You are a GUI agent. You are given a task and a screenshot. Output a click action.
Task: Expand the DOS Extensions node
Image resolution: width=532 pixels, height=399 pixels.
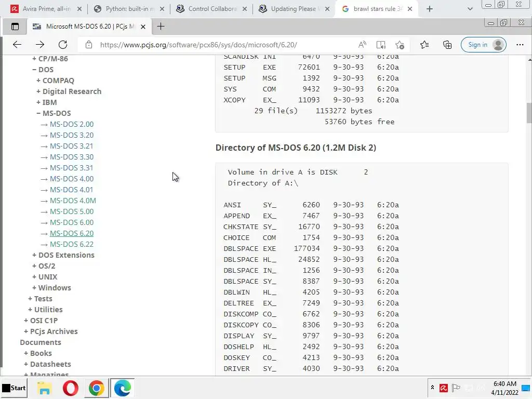[x=63, y=255]
